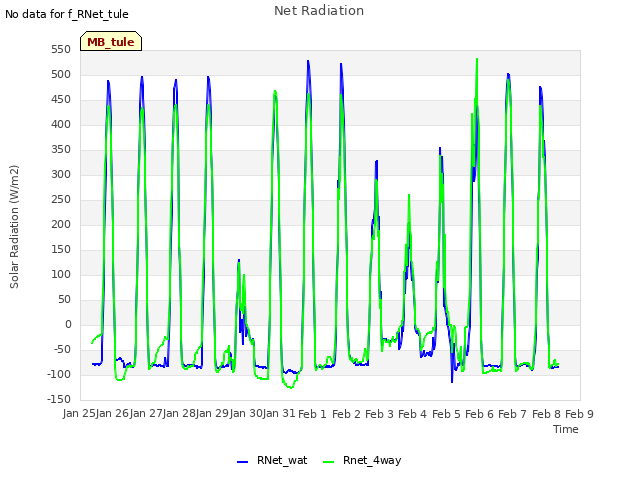The height and width of the screenshot is (480, 640).
Task: Click the -100 y-axis tick value
Action: pos(59,374)
